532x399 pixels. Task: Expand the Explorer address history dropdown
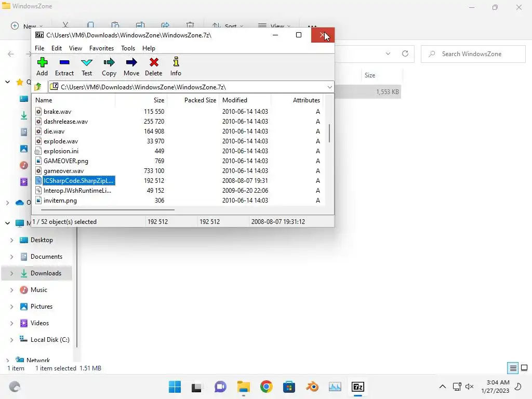click(388, 54)
